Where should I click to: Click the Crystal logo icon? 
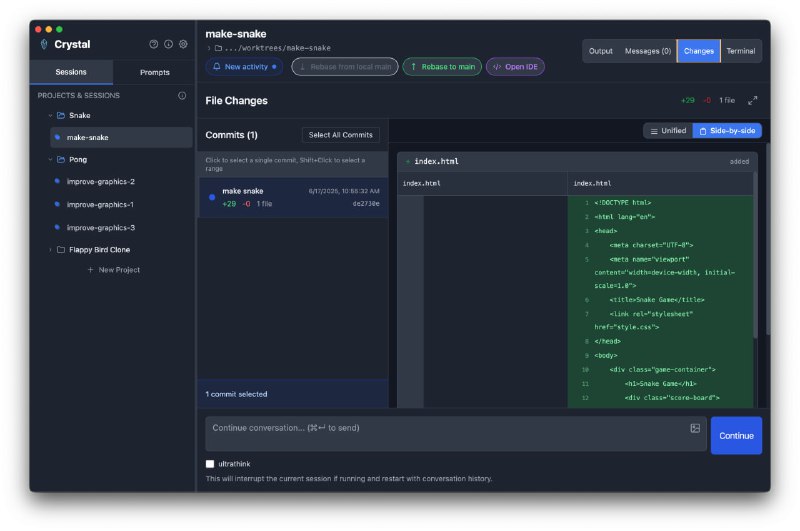(x=43, y=44)
